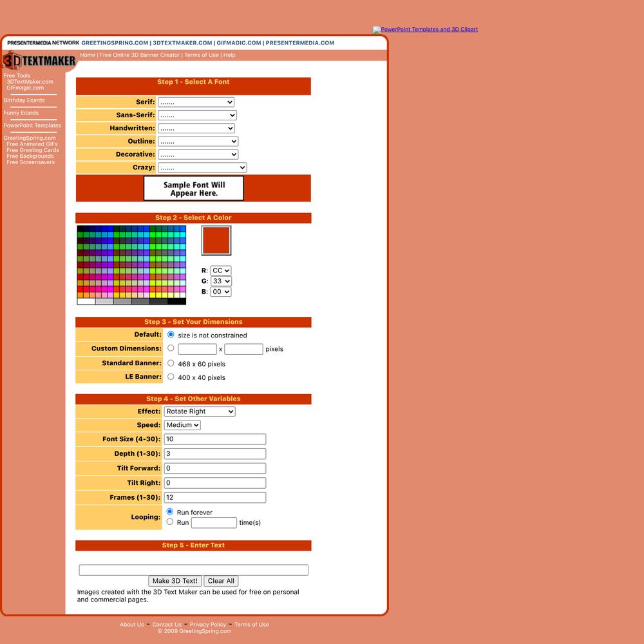Open Contact Us in the footer
This screenshot has width=644, height=644.
[x=167, y=625]
